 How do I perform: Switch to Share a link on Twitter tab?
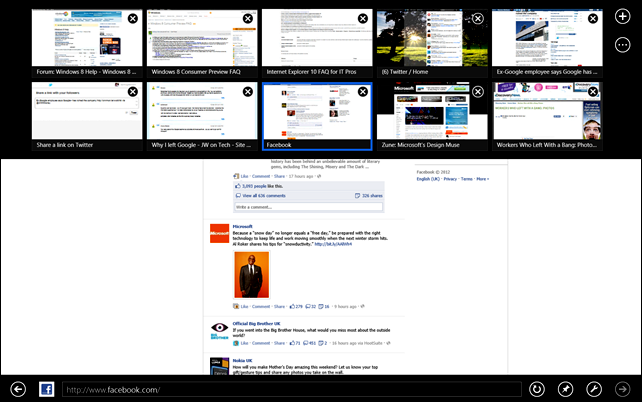coord(87,117)
